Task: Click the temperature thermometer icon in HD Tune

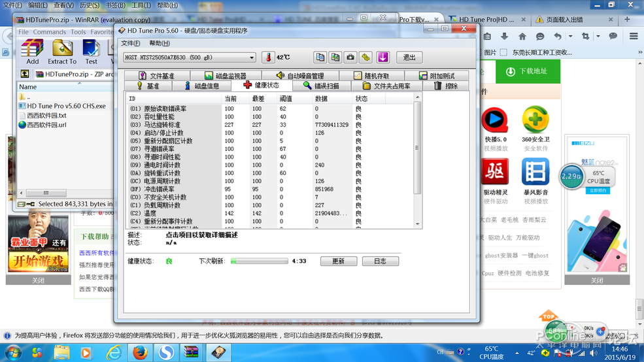Action: tap(268, 58)
